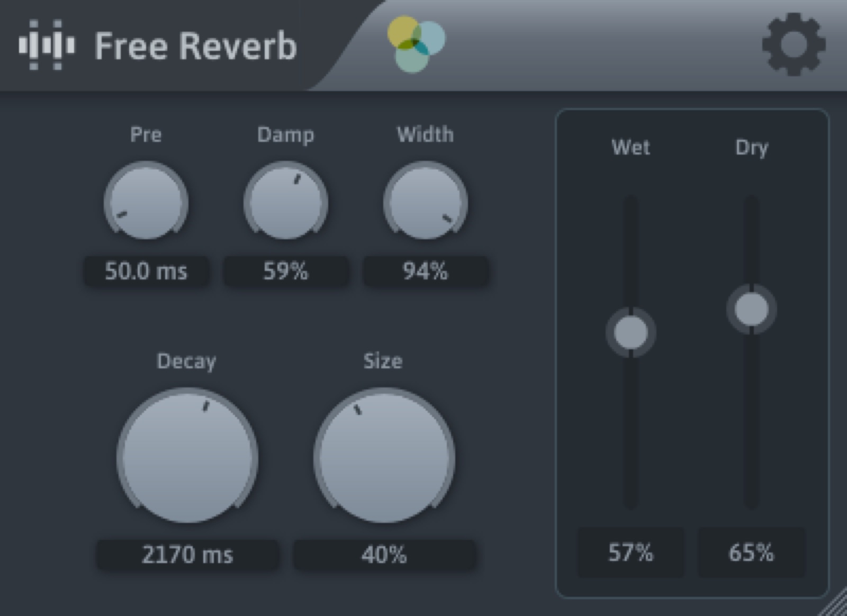Click the Dry slider handle
This screenshot has height=616, width=847.
coord(752,309)
